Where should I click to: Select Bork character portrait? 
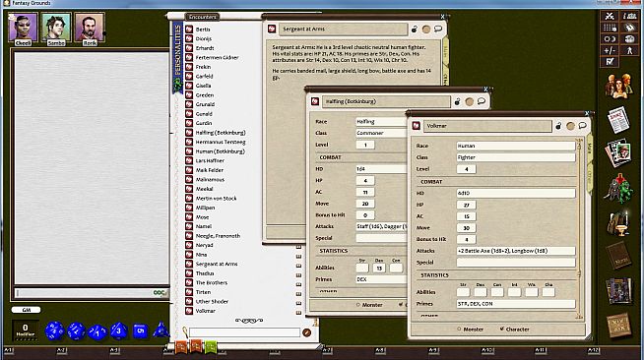pyautogui.click(x=90, y=28)
